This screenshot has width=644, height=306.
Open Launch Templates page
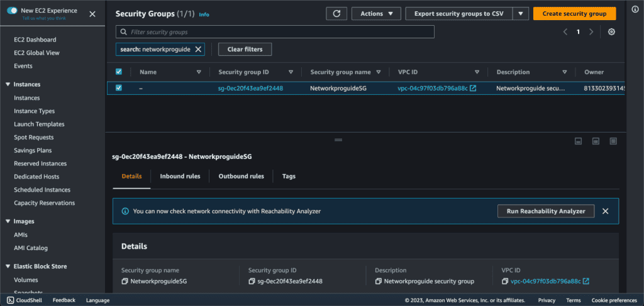[39, 124]
